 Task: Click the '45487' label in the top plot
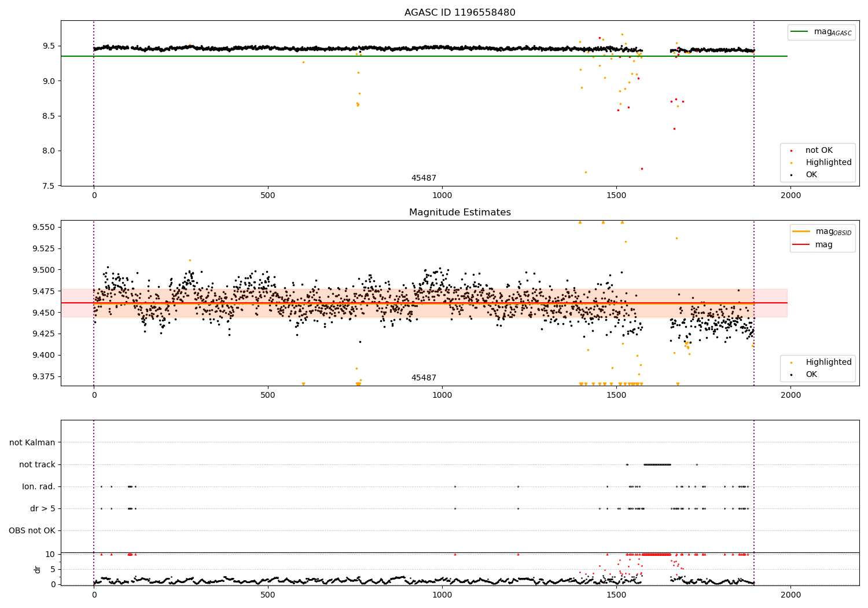(424, 178)
